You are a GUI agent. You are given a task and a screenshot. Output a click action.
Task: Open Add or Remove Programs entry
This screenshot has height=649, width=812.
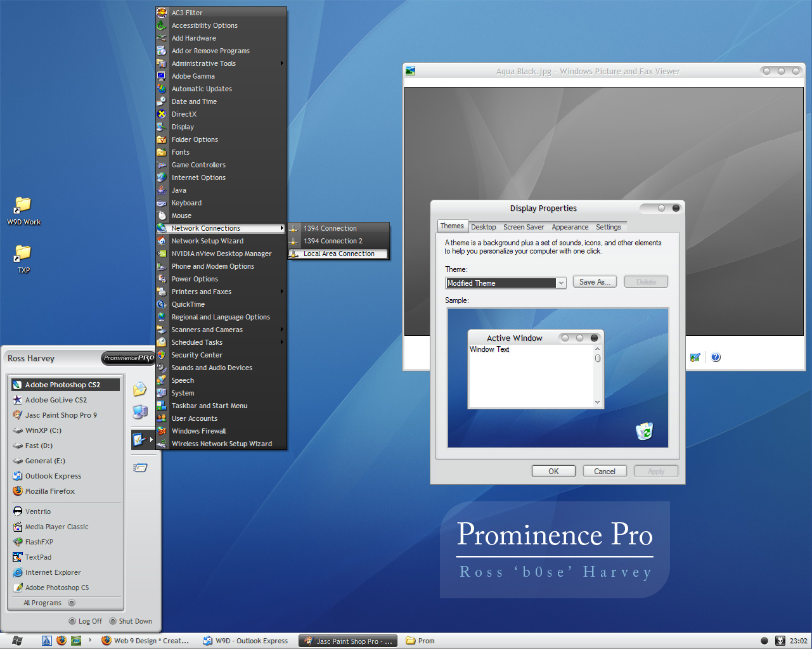click(x=221, y=51)
